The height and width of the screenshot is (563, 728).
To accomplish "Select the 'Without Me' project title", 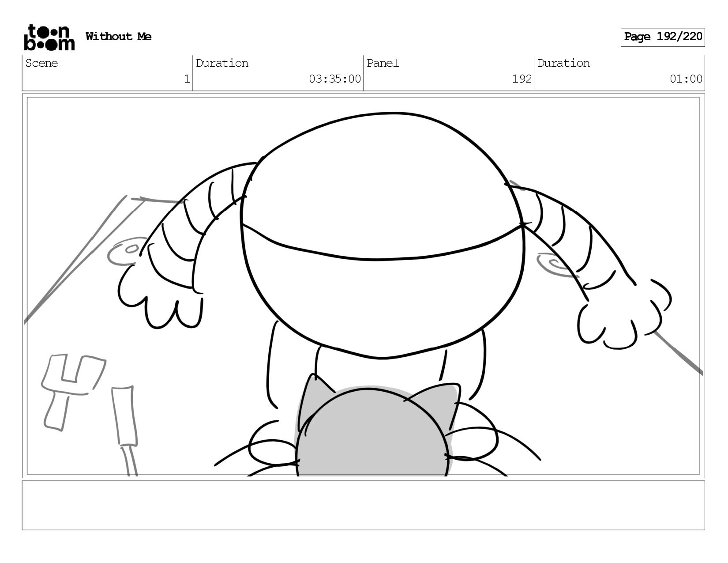I will coord(118,36).
